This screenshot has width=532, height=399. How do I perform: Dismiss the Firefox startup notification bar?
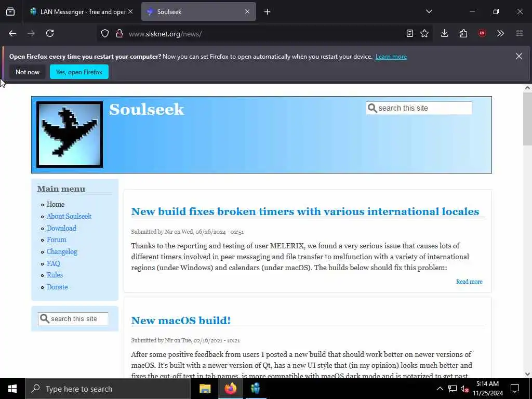[x=519, y=56]
